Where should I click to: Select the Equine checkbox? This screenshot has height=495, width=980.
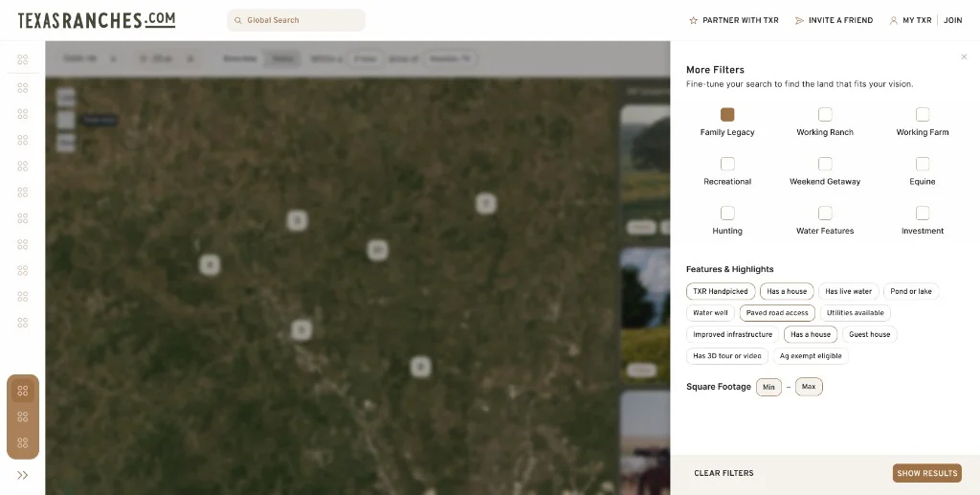923,164
